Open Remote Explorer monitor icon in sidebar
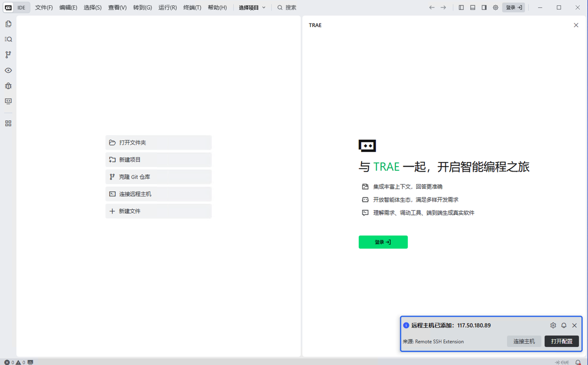 pyautogui.click(x=8, y=101)
